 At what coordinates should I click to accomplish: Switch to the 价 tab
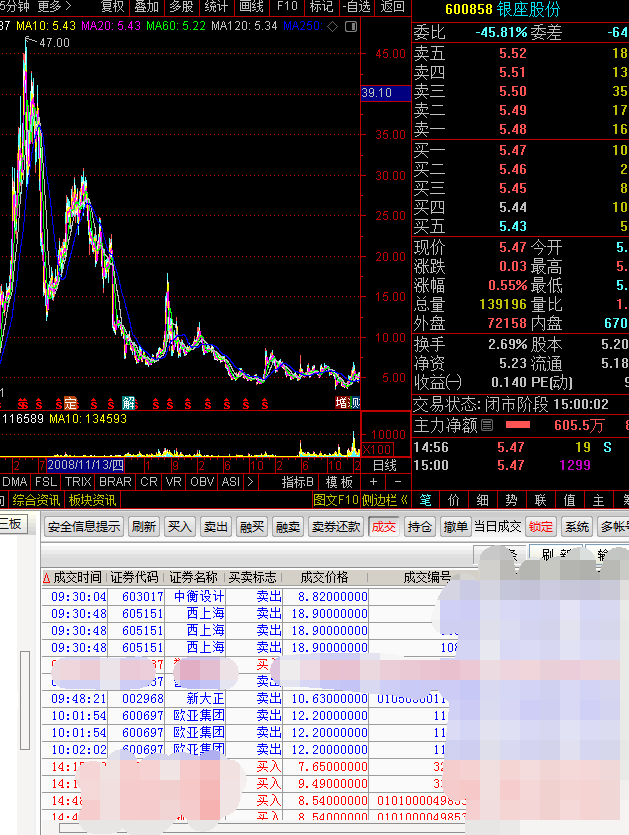tap(454, 500)
